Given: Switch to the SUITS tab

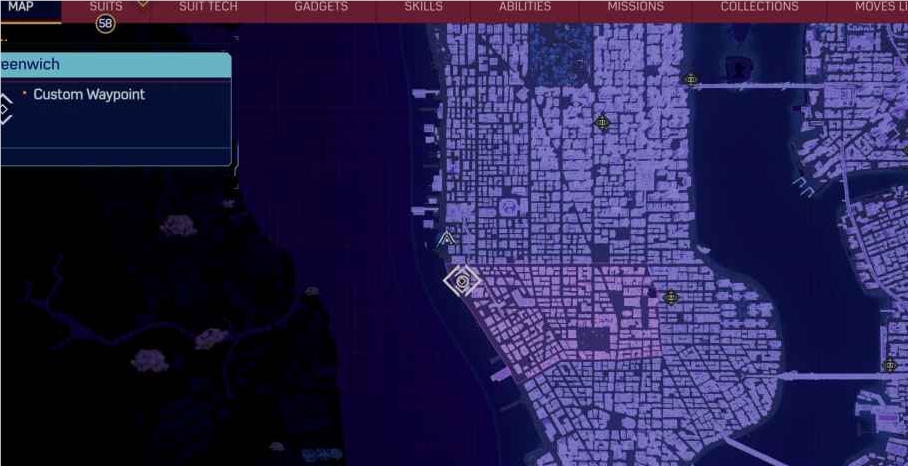Looking at the screenshot, I should [106, 8].
